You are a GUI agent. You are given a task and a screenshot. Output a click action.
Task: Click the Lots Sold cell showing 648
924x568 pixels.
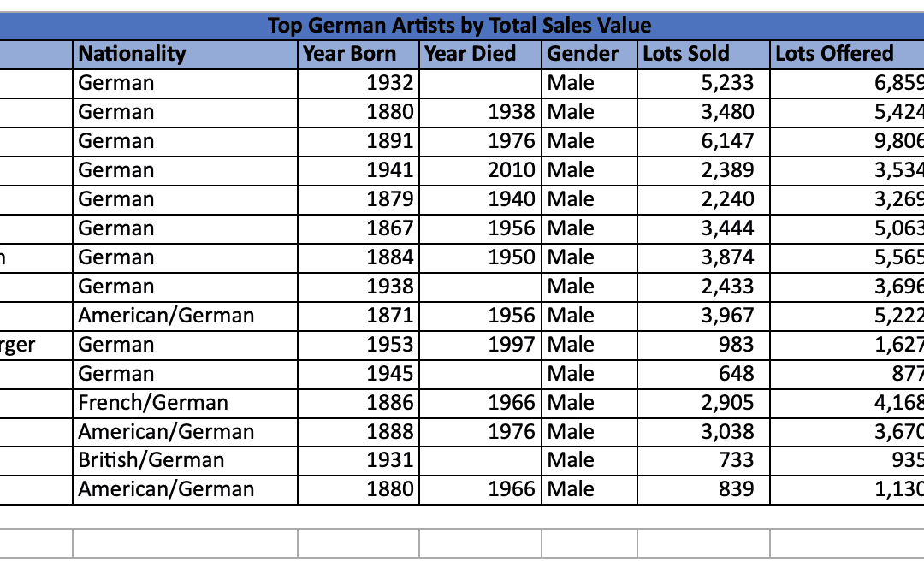pyautogui.click(x=703, y=374)
